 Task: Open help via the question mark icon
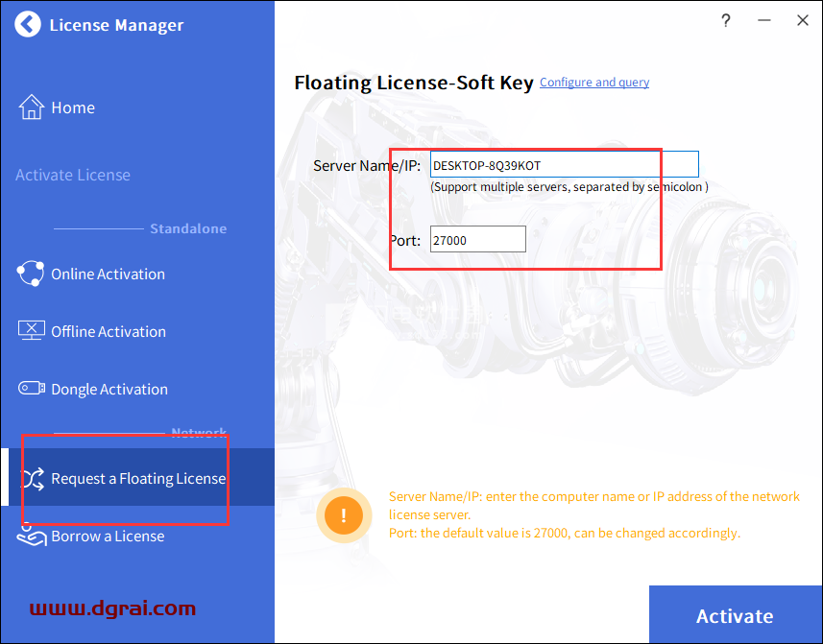[726, 20]
